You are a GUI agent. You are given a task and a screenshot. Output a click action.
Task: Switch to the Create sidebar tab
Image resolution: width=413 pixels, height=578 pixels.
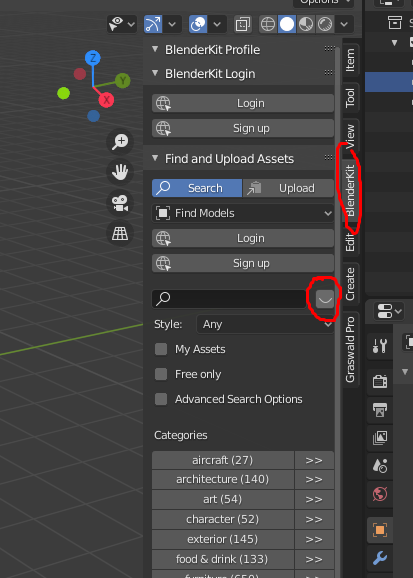pyautogui.click(x=350, y=283)
